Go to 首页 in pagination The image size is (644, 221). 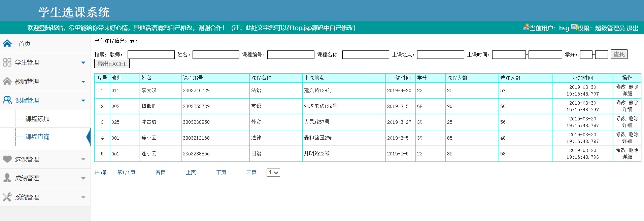[161, 172]
